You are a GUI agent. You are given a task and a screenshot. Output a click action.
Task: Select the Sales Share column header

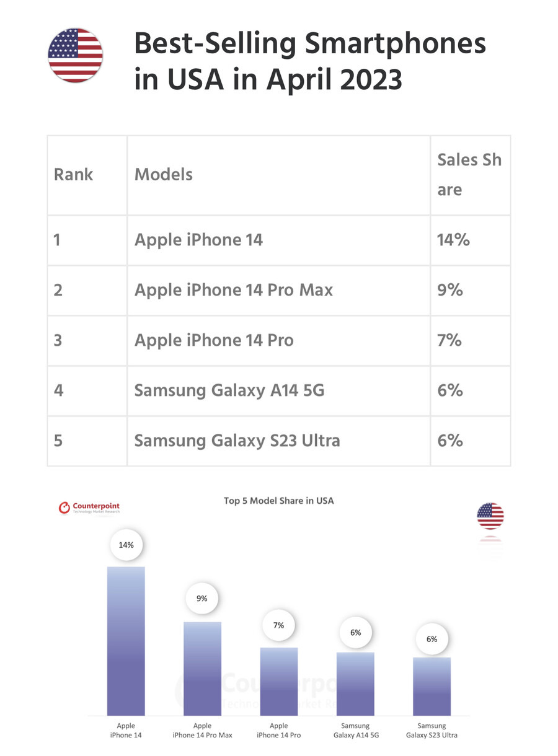pyautogui.click(x=469, y=175)
